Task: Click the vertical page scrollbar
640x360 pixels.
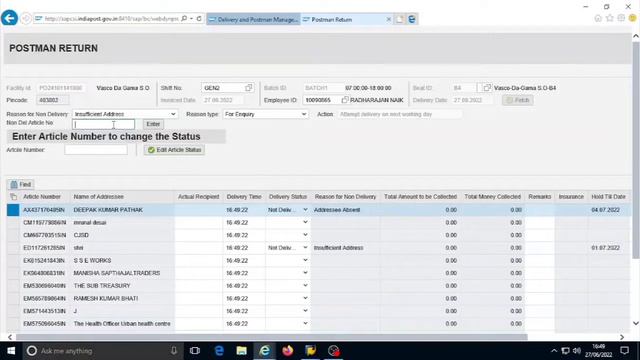Action: 636,151
